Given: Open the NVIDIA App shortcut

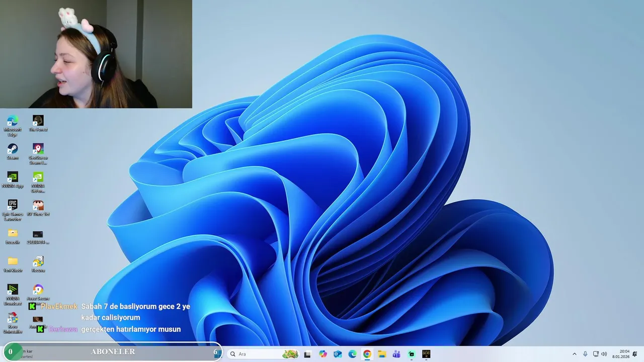Looking at the screenshot, I should 13,179.
